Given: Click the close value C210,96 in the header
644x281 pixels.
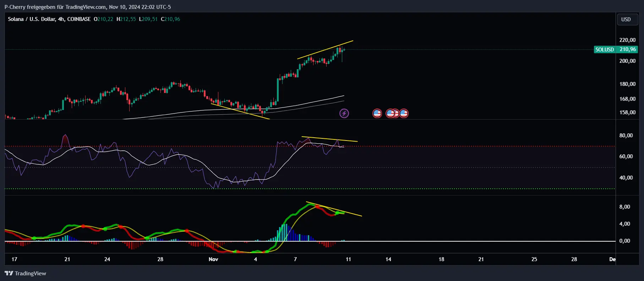Looking at the screenshot, I should coord(170,19).
